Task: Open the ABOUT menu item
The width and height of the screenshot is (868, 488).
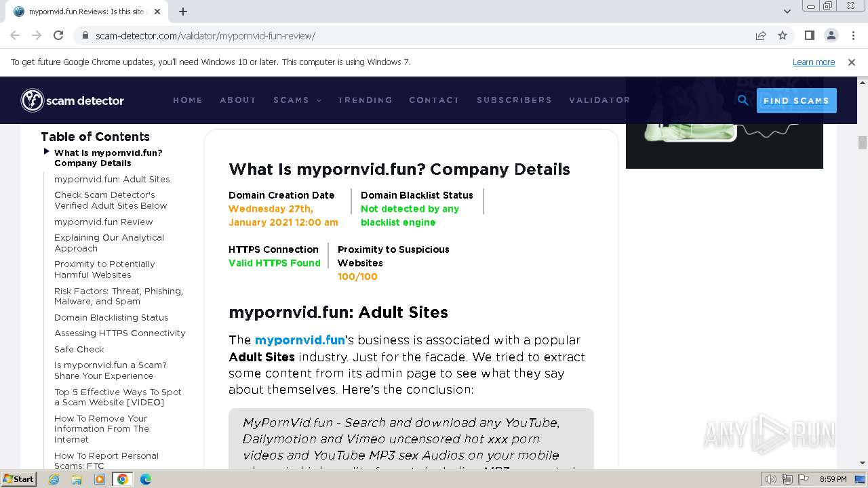Action: tap(238, 100)
